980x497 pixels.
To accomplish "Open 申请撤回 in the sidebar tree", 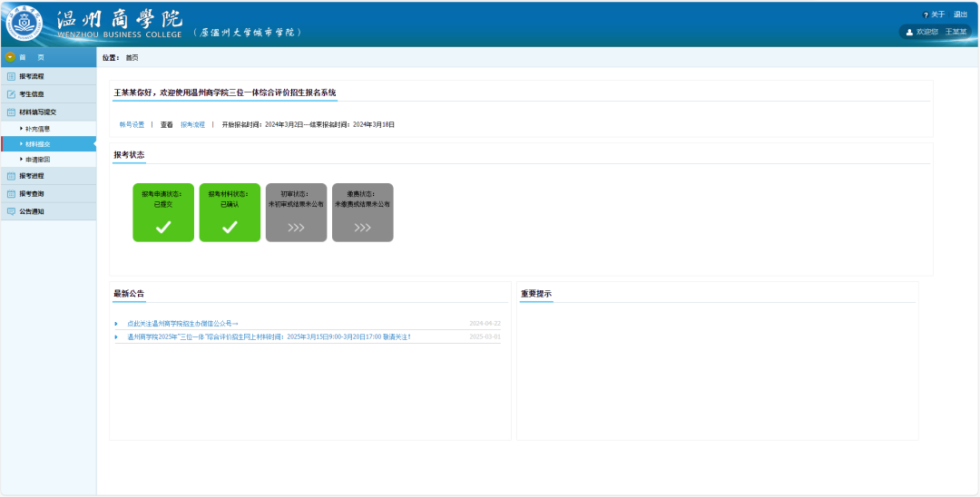I will 37,160.
